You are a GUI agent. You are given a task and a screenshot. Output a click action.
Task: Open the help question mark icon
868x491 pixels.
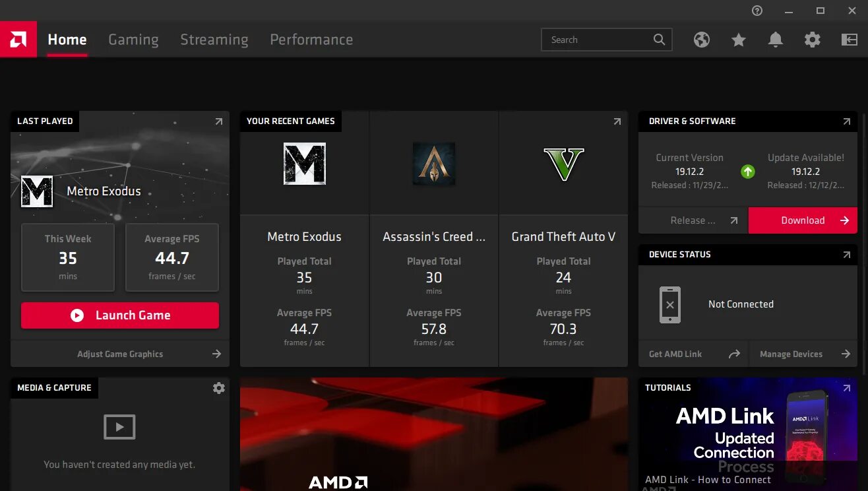(757, 11)
